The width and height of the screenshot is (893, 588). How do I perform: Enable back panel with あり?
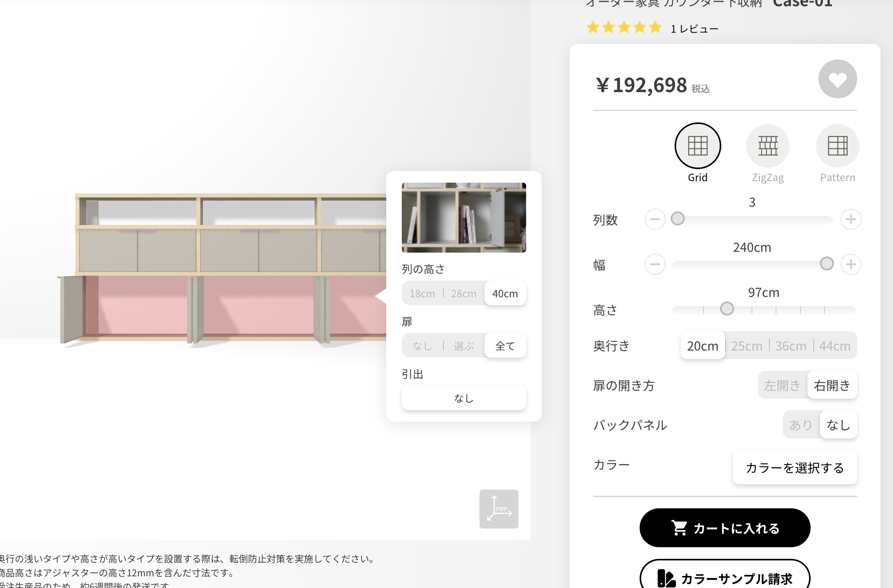[801, 425]
